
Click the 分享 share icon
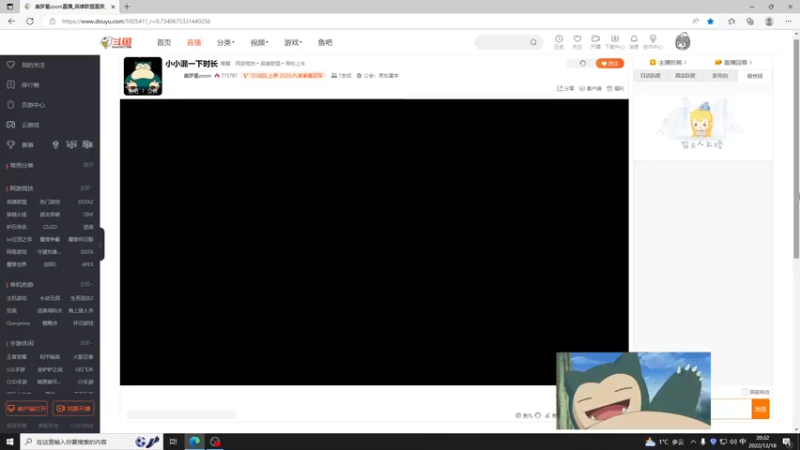pos(565,88)
